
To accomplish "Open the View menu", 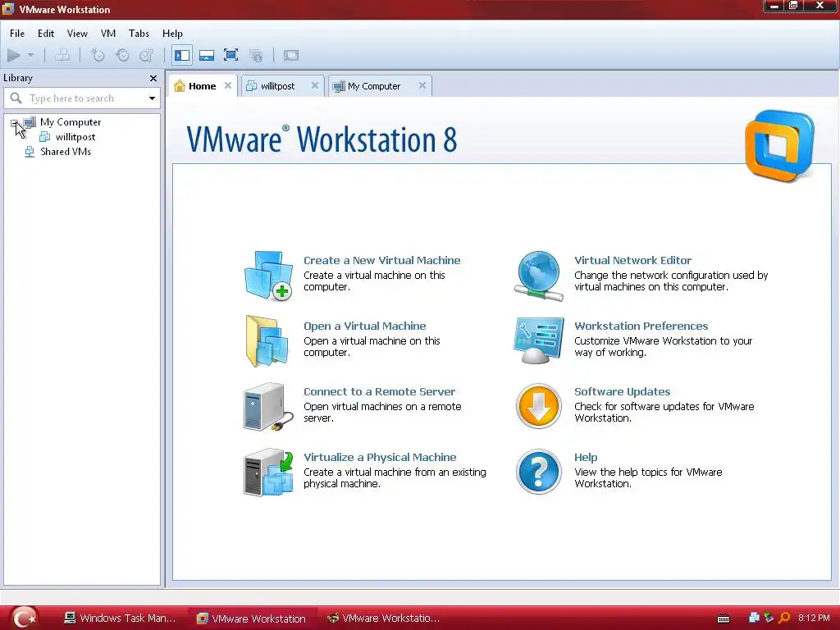I will pos(77,33).
